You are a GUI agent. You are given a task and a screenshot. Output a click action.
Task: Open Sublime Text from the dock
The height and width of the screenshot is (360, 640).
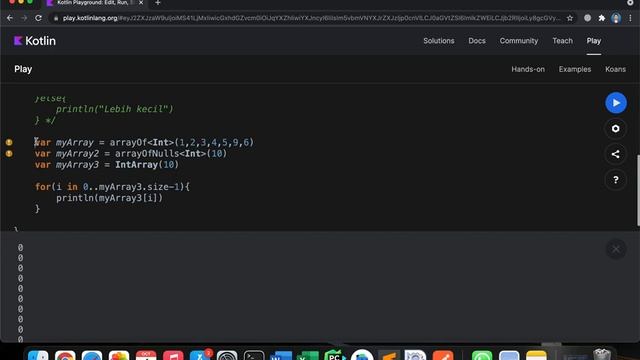[x=389, y=355]
